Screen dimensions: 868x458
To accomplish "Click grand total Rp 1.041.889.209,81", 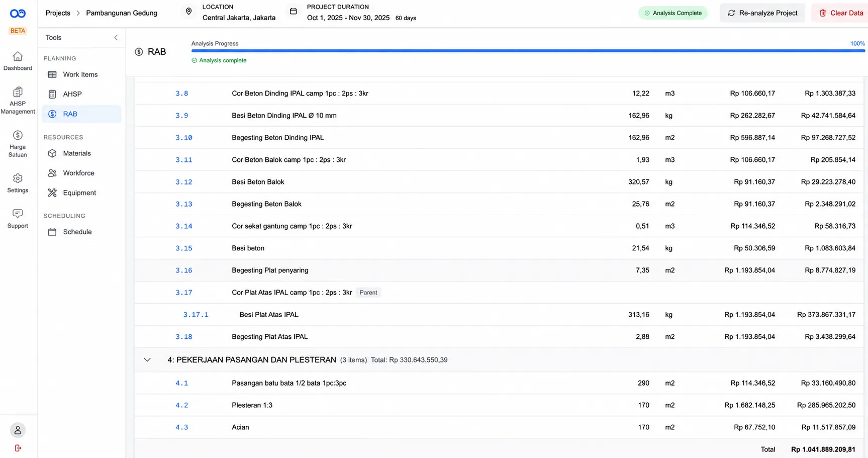I will click(x=823, y=449).
